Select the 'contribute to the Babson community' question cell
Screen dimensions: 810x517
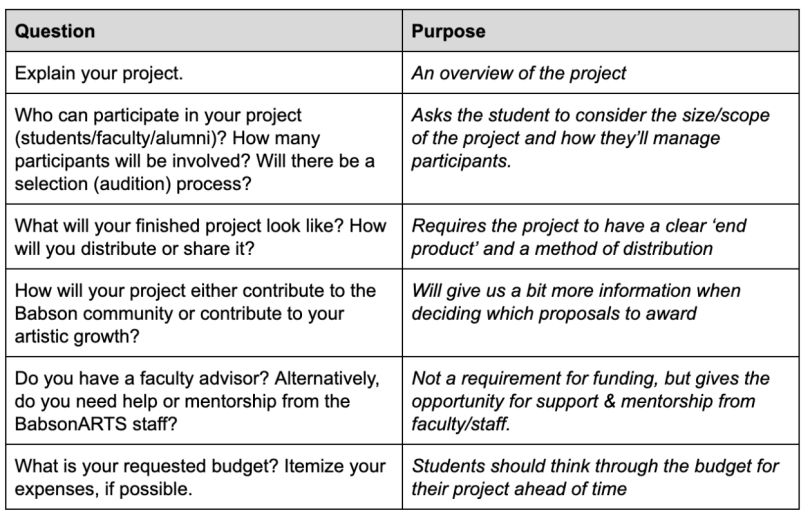tap(204, 313)
